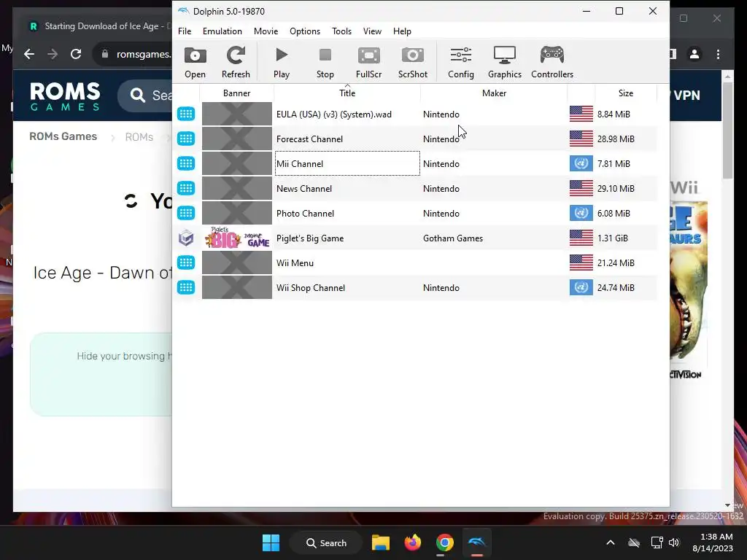The image size is (747, 560).
Task: Click the 1.31 GiB size cell
Action: point(613,238)
